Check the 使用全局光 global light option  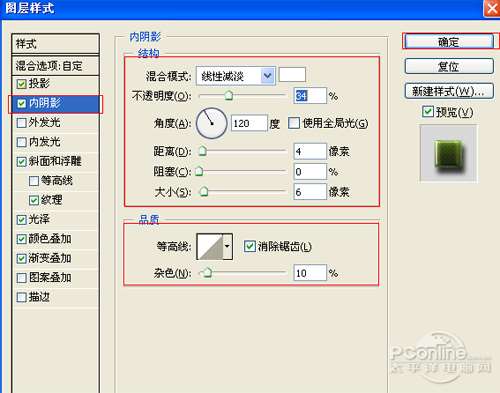tap(294, 123)
